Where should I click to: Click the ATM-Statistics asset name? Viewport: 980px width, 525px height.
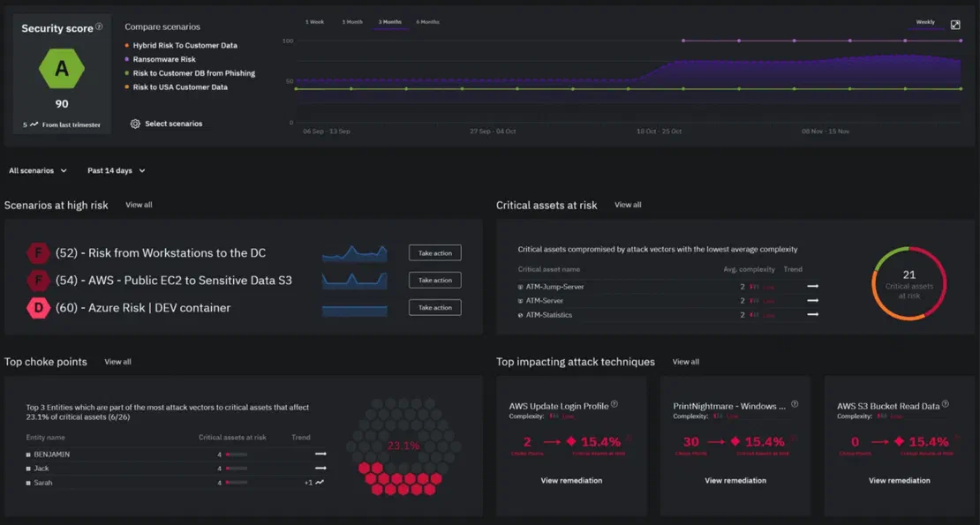(549, 315)
